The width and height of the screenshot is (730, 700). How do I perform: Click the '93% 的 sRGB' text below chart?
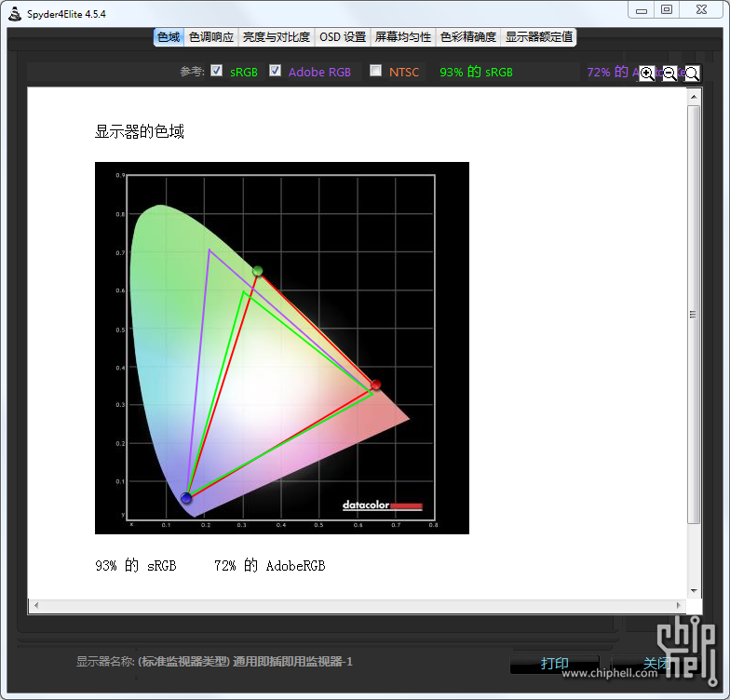[136, 566]
